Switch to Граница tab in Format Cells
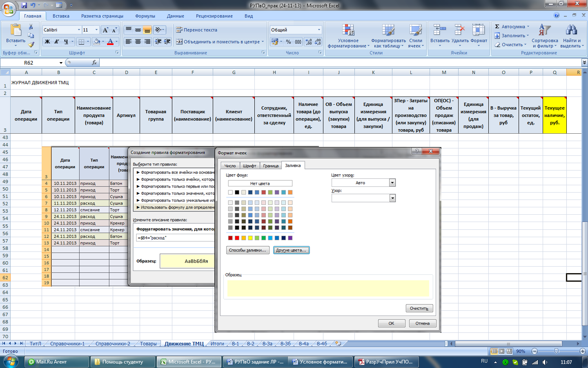The height and width of the screenshot is (368, 588). 271,166
